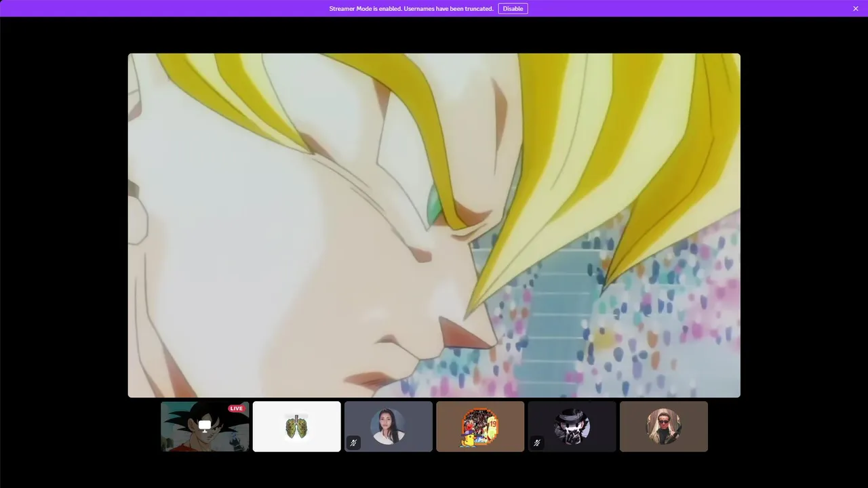Click the muted microphone icon on the woman avatar tile

(x=353, y=443)
